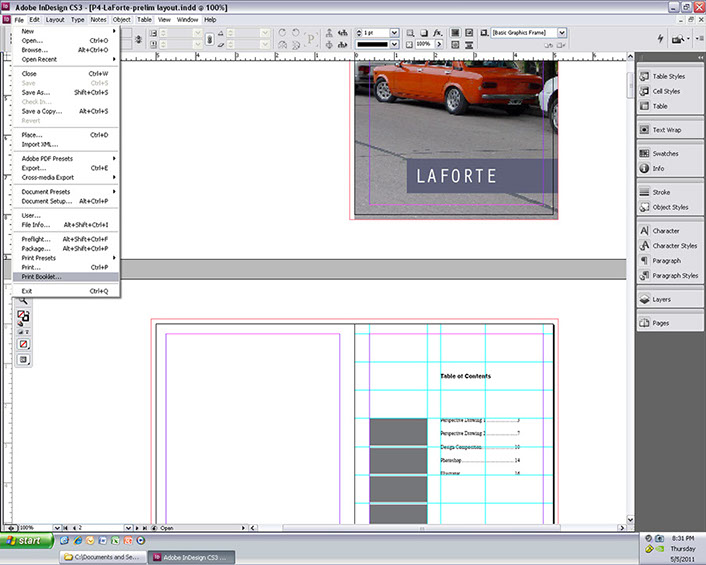Expand the Adobe PDF Presets submenu

click(x=66, y=158)
